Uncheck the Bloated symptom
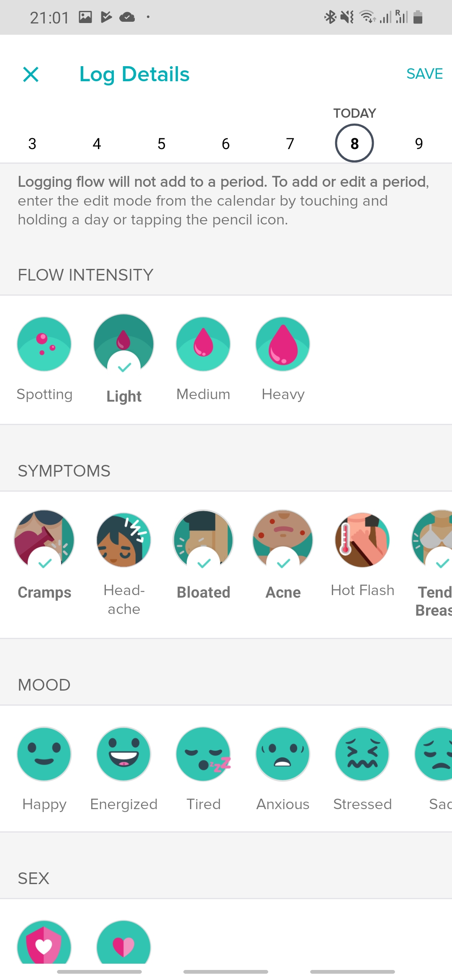 [203, 540]
